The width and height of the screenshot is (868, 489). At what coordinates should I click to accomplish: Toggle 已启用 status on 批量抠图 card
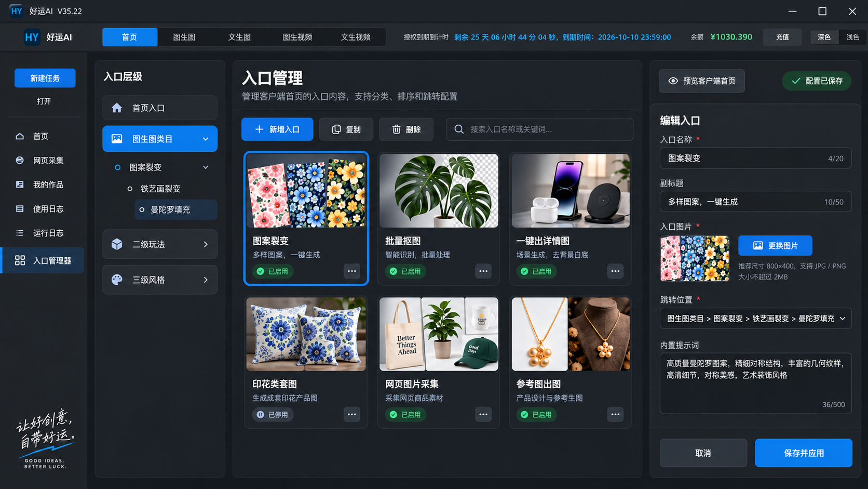(x=405, y=271)
